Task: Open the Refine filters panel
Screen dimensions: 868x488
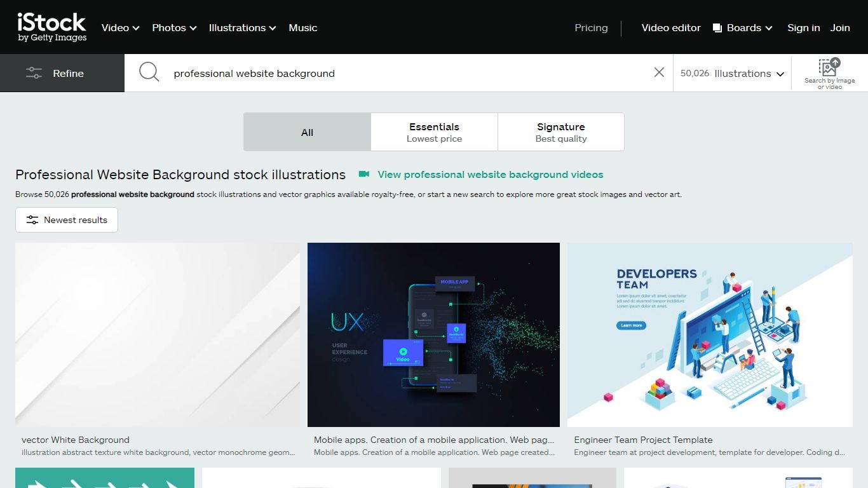Action: tap(62, 73)
